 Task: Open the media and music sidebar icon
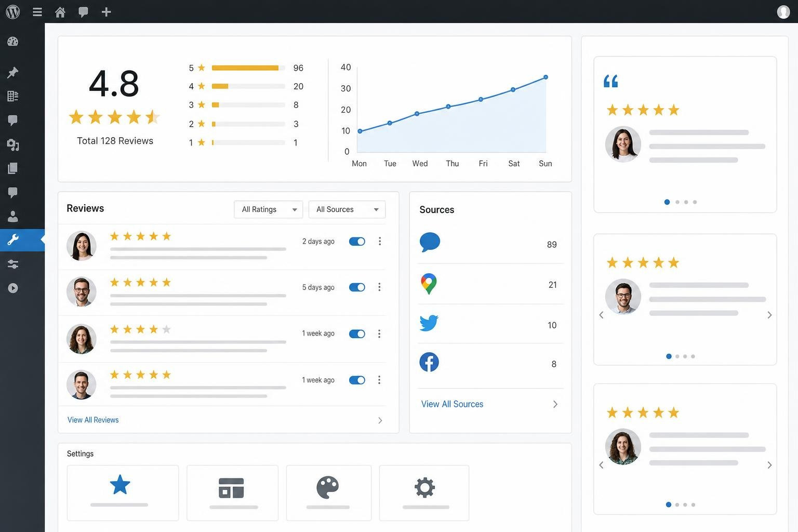pyautogui.click(x=13, y=145)
